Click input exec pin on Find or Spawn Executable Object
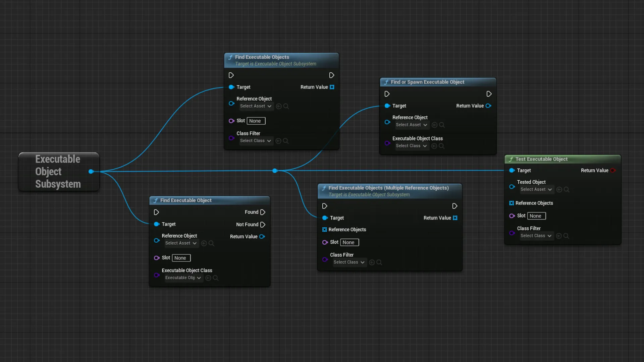This screenshot has width=644, height=362. [387, 94]
